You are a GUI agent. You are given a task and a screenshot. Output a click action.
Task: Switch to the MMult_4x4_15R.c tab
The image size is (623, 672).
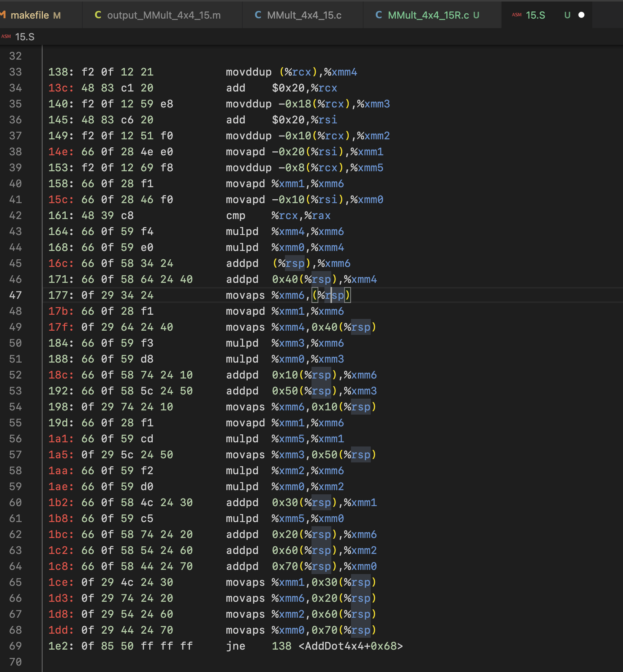click(x=428, y=15)
